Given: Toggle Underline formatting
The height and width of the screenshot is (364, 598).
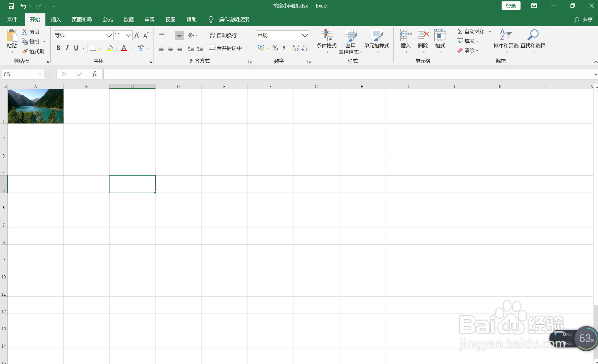Looking at the screenshot, I should coord(76,48).
